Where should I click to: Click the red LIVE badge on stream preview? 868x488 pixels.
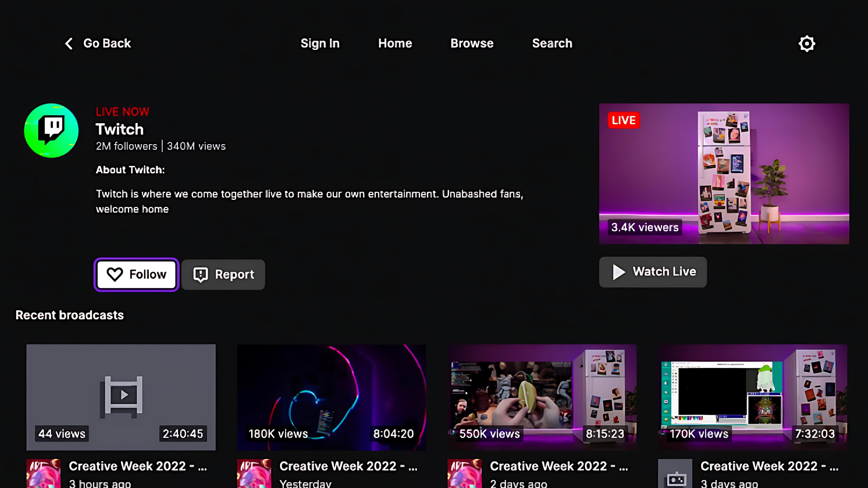(x=624, y=120)
